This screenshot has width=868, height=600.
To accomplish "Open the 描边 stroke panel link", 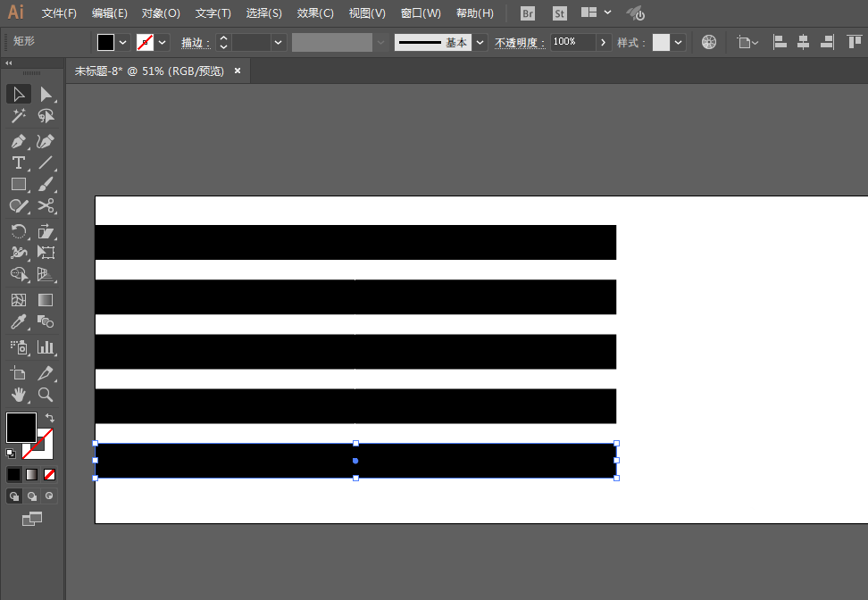I will [x=196, y=43].
